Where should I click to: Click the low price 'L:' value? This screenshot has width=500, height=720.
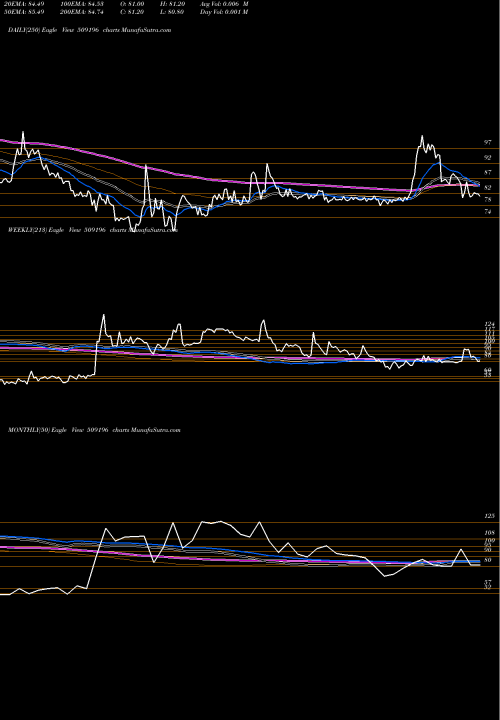tap(173, 12)
